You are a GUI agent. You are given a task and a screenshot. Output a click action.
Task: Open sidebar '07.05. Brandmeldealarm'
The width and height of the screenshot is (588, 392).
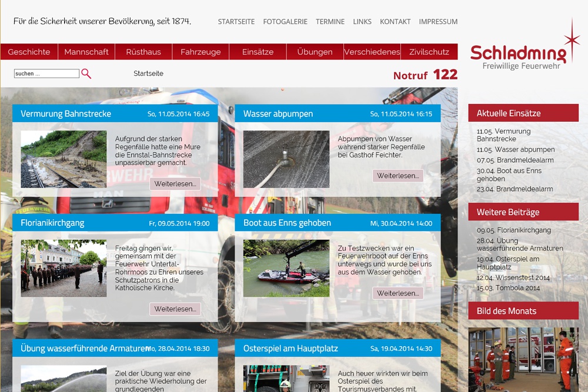click(515, 160)
